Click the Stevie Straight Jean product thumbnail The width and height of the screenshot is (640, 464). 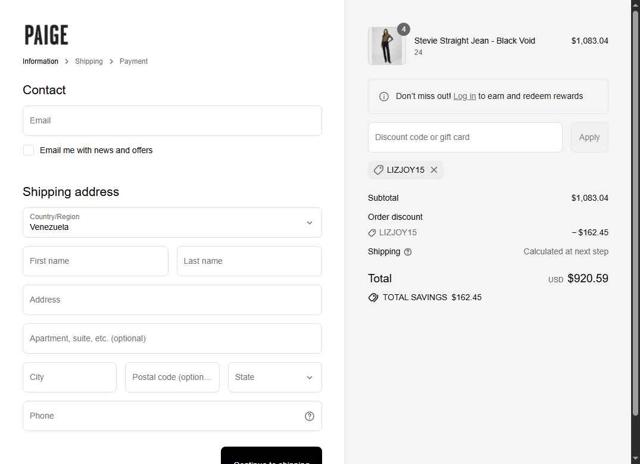(387, 46)
